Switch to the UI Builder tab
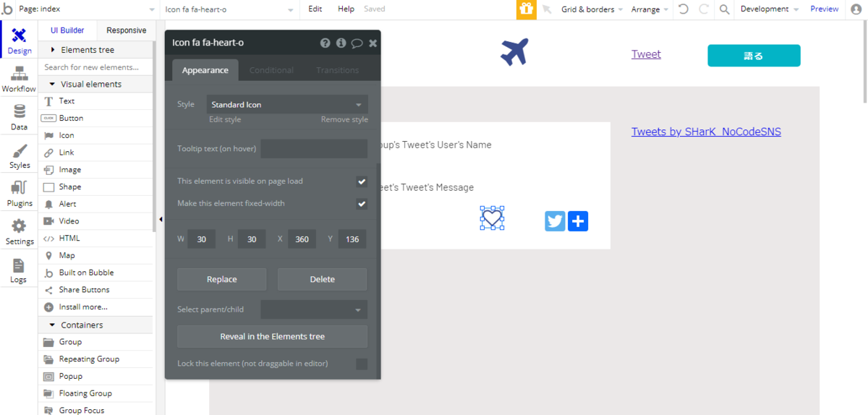 coord(67,30)
